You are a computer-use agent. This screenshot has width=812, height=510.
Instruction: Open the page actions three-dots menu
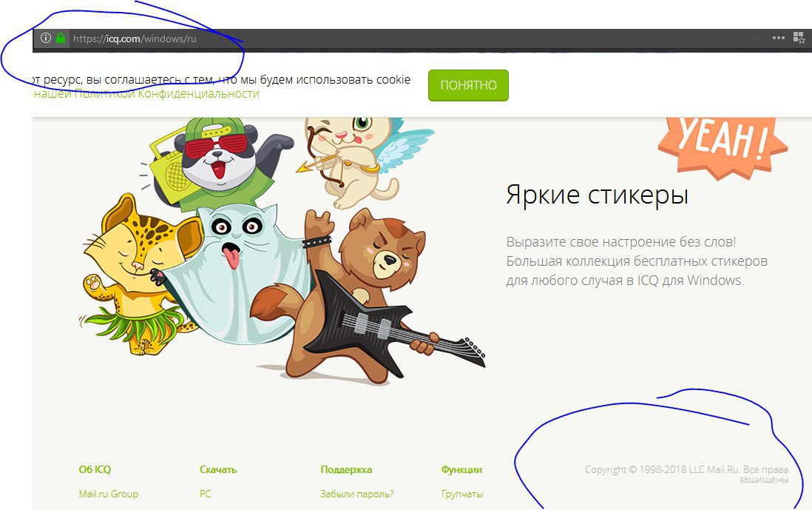pos(778,38)
